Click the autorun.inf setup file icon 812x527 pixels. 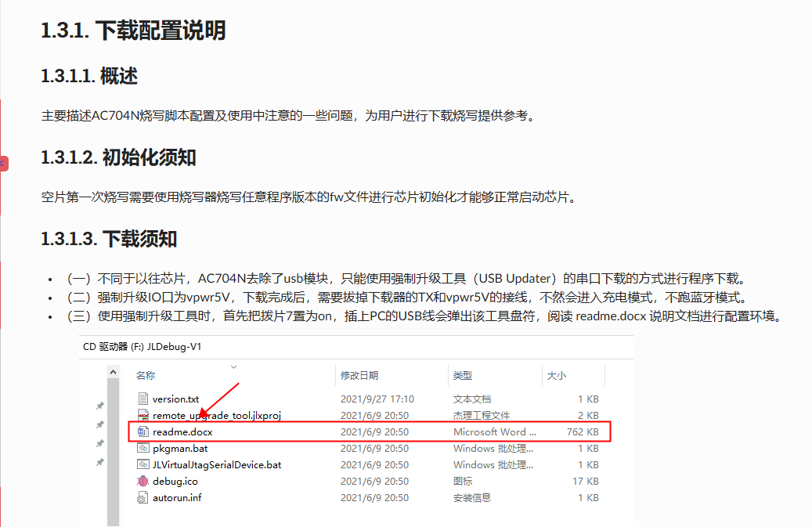coord(143,497)
